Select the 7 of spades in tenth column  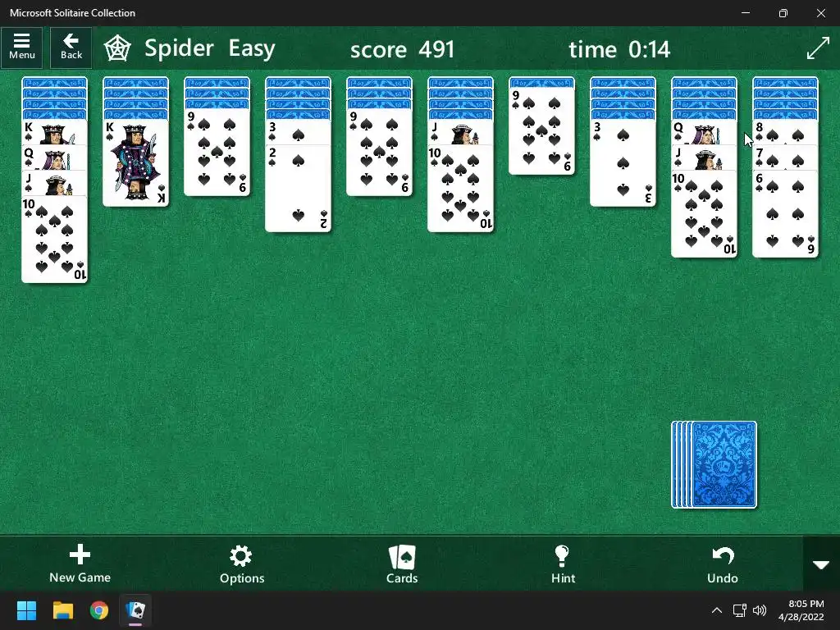click(785, 157)
